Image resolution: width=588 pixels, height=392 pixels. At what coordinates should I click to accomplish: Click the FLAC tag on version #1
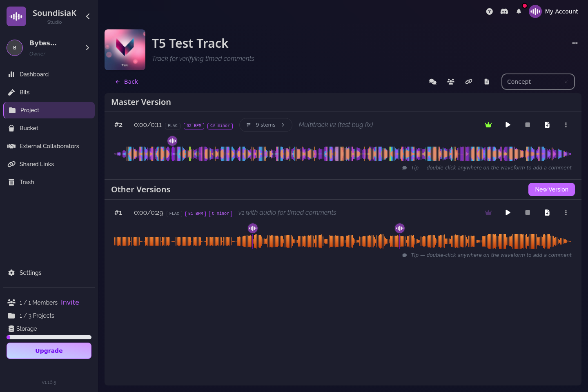[174, 214]
